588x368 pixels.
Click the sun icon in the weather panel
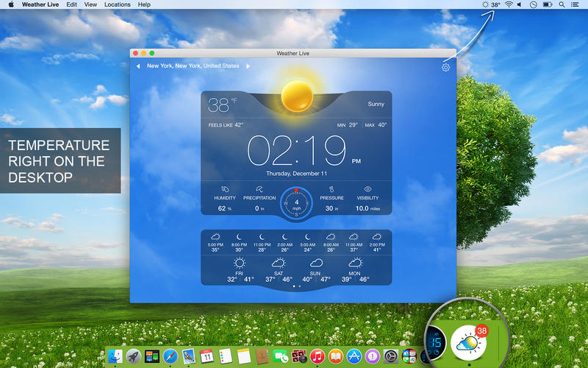tap(297, 96)
